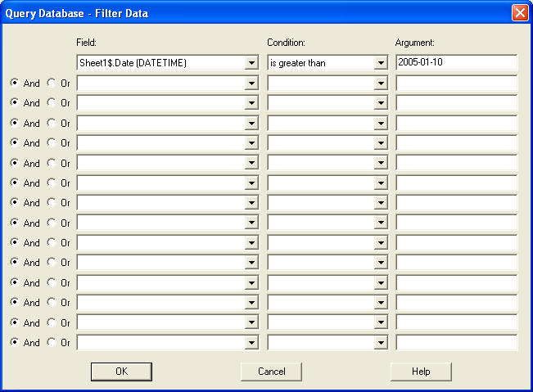Screen dimensions: 533x392
Task: Open the condition dropdown in the second And/Or row
Action: (x=381, y=103)
